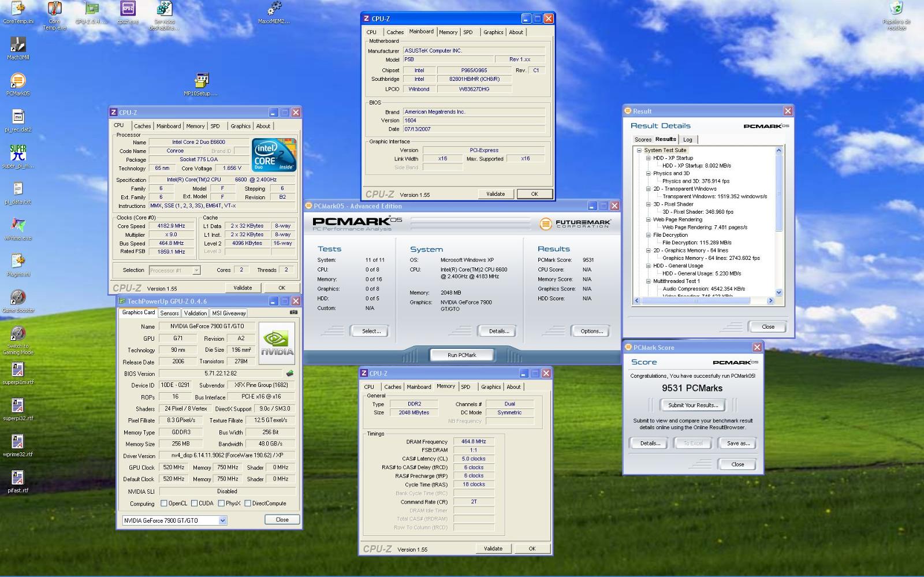Toggle PhysX checkbox in GPU-Z
The image size is (924, 577).
click(x=221, y=503)
